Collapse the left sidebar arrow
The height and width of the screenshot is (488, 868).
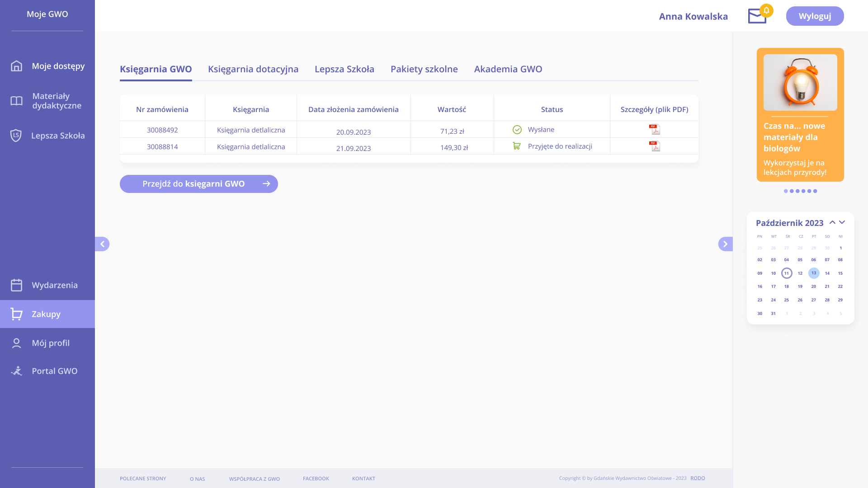pyautogui.click(x=102, y=244)
